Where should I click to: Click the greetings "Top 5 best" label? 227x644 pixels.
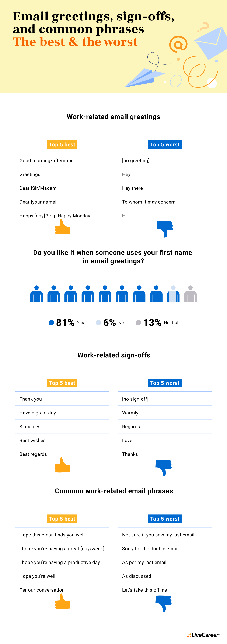click(x=62, y=144)
